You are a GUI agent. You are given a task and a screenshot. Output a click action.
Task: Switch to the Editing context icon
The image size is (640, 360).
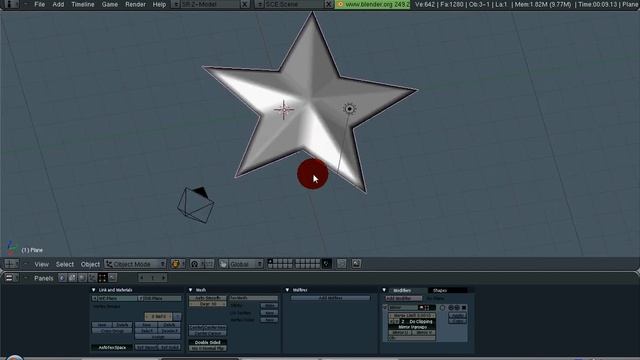click(102, 278)
